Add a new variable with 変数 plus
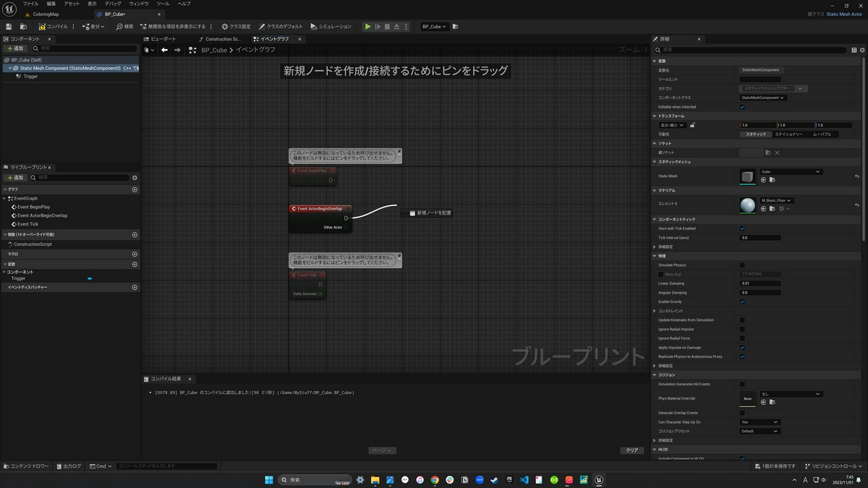This screenshot has height=488, width=868. [135, 264]
